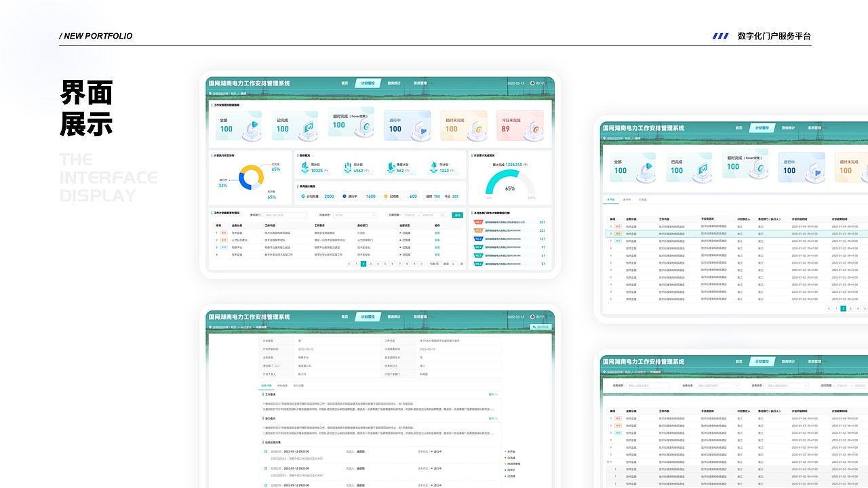
Task: Select 进行中 tab in right-upper list window
Action: click(627, 199)
